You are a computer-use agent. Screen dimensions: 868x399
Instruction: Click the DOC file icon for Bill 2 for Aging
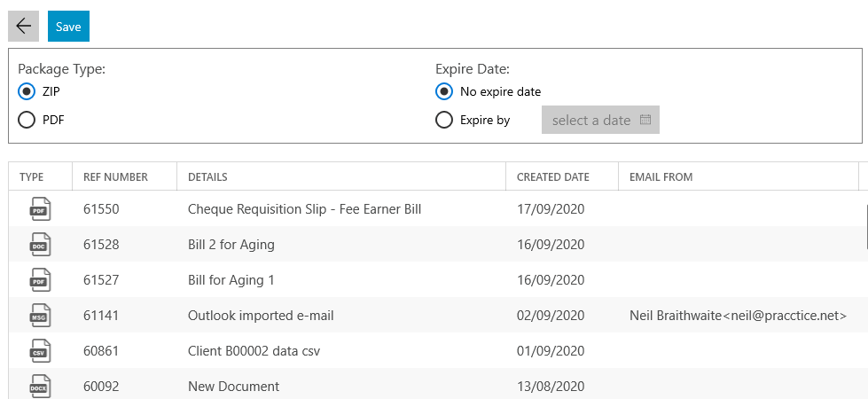tap(40, 245)
